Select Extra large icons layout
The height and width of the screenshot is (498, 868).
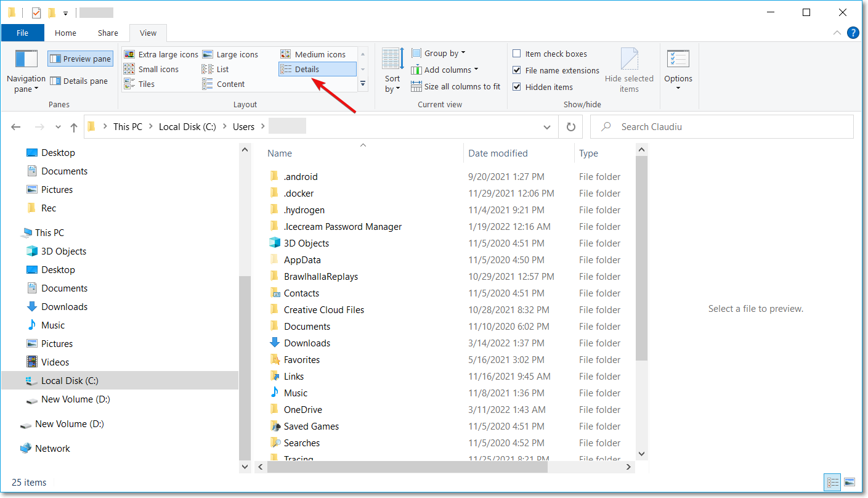tap(161, 54)
